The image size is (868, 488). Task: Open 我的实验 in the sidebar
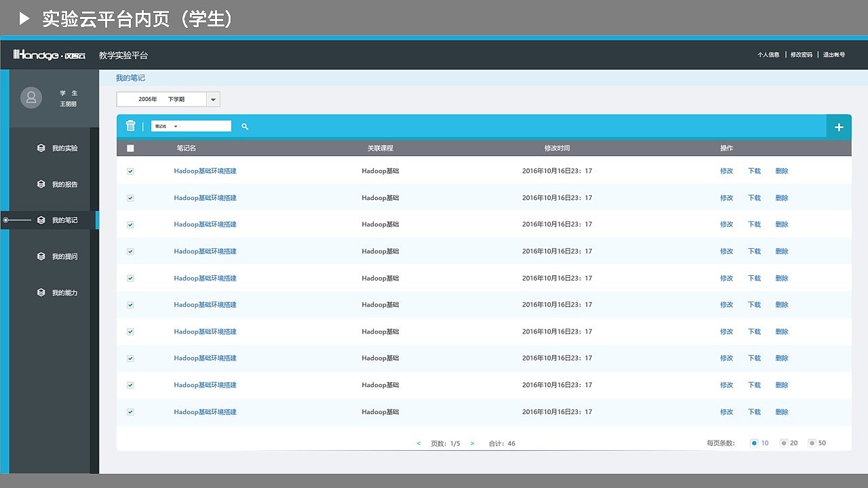(58, 148)
